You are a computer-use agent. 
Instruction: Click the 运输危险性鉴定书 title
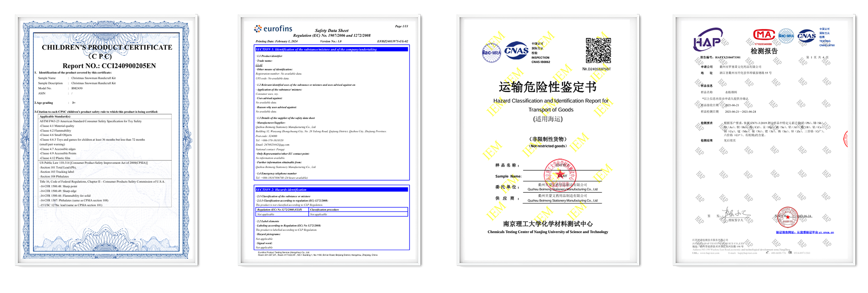coord(548,87)
